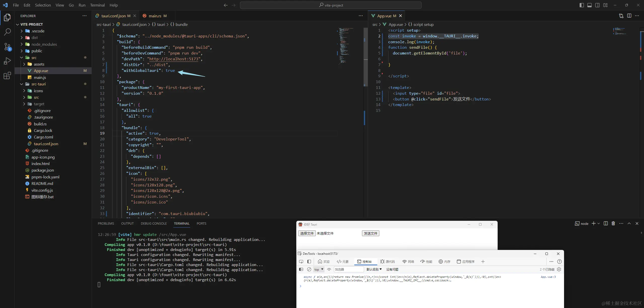The image size is (644, 308).
Task: Click the 选择文件 file chooser button
Action: click(307, 233)
